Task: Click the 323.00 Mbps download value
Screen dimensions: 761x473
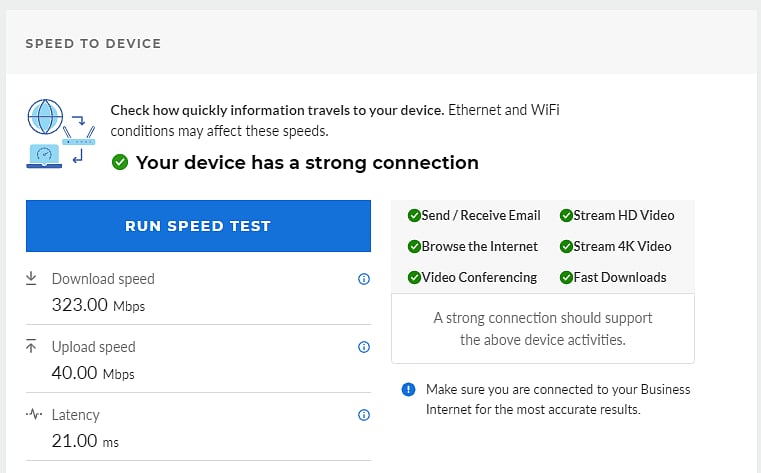Action: [x=99, y=305]
